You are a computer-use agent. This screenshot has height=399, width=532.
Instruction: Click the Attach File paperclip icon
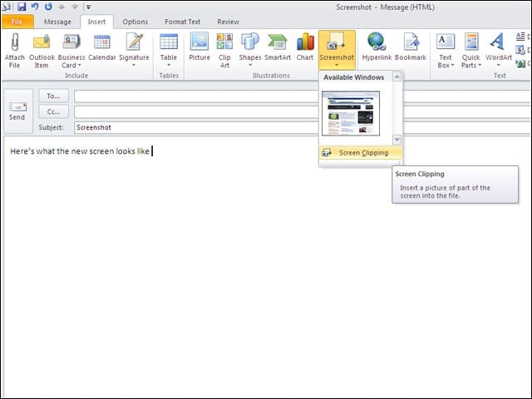15,42
